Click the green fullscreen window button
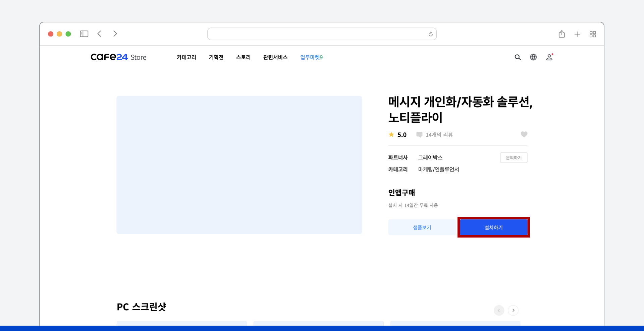Viewport: 644px width, 331px height. click(68, 34)
